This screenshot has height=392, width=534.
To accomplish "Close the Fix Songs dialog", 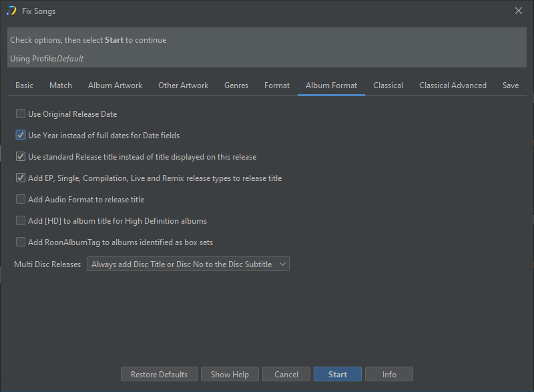I will pos(519,11).
